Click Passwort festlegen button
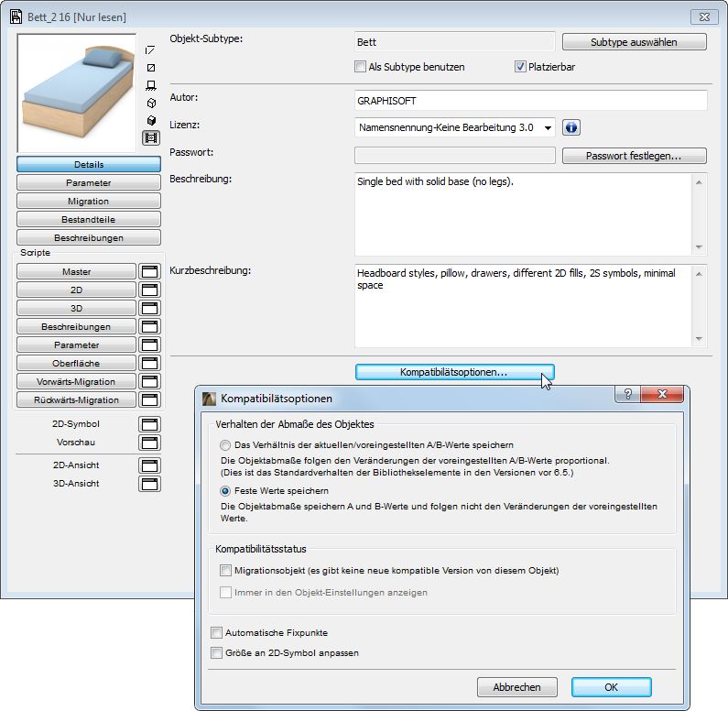Image resolution: width=728 pixels, height=711 pixels. [x=635, y=156]
